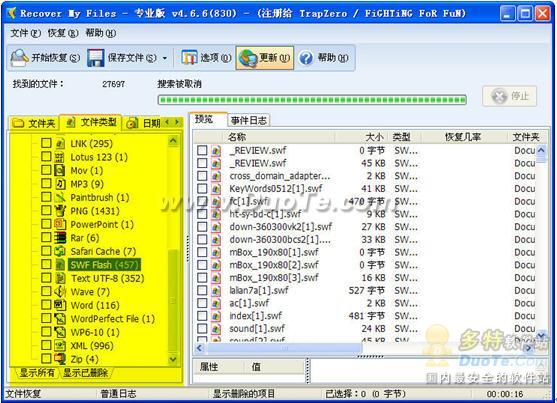
Task: Click the Paintbrush file type icon
Action: (60, 197)
